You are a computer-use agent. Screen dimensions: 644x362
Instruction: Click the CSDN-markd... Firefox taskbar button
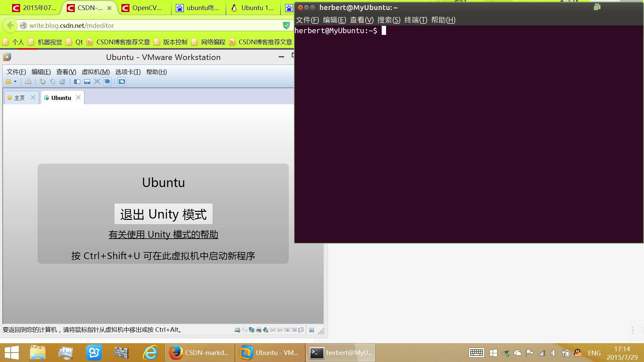pyautogui.click(x=200, y=353)
